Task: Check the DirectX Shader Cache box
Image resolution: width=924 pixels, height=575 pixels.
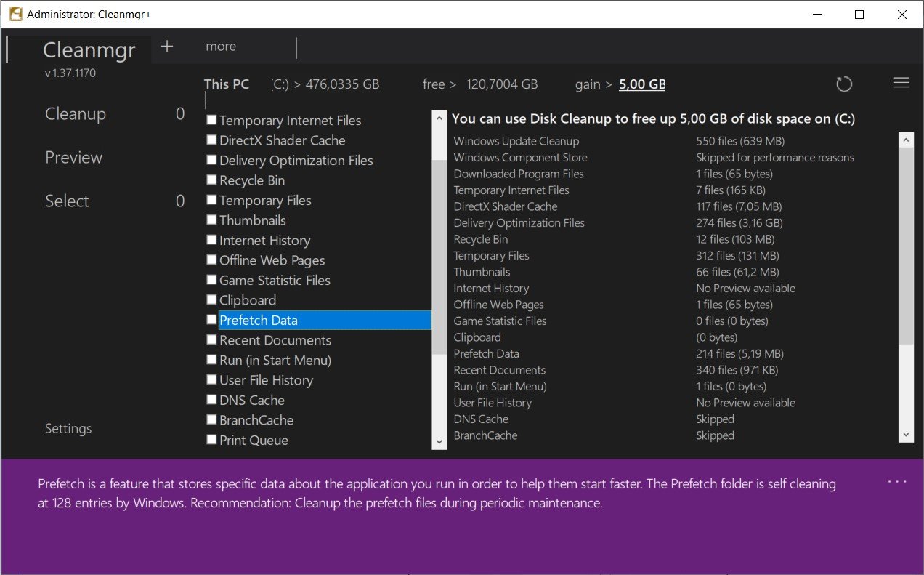Action: click(x=211, y=140)
